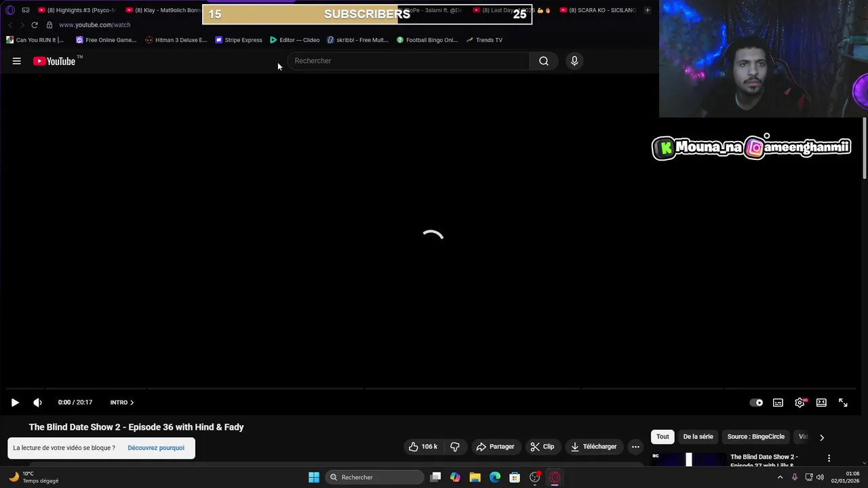Select the Source : BingeCircle chip

[x=755, y=437]
